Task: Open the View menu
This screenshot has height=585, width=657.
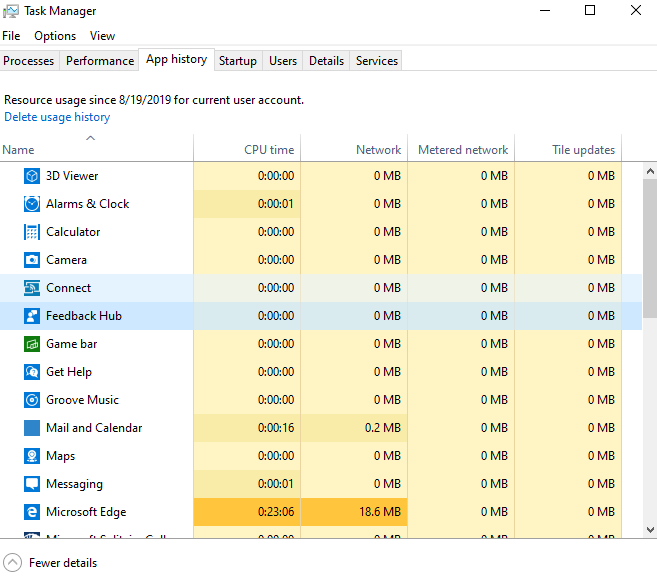Action: click(x=102, y=36)
